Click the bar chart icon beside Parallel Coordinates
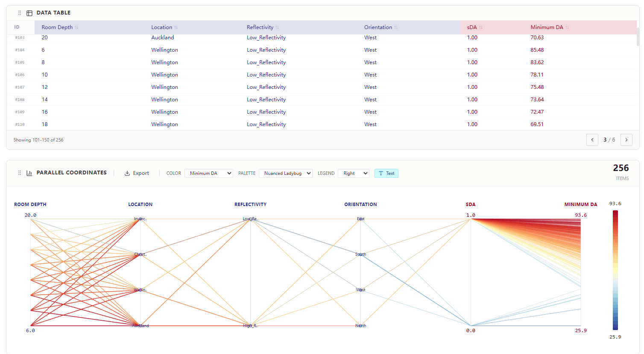 click(29, 173)
